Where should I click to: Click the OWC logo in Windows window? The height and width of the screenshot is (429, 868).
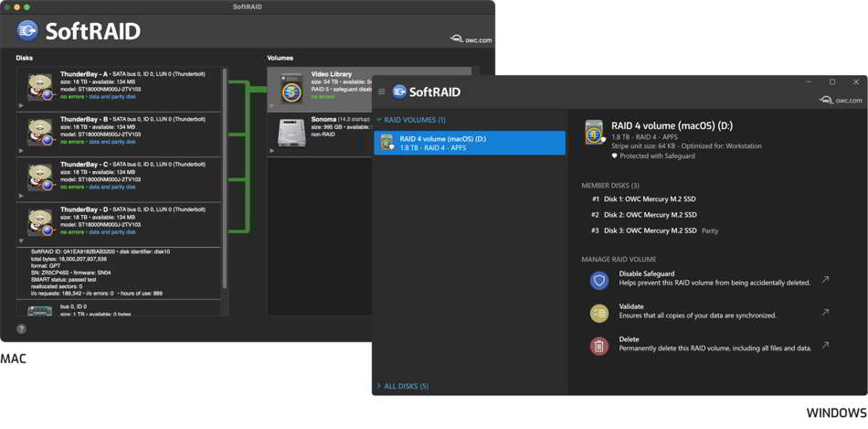tap(826, 101)
